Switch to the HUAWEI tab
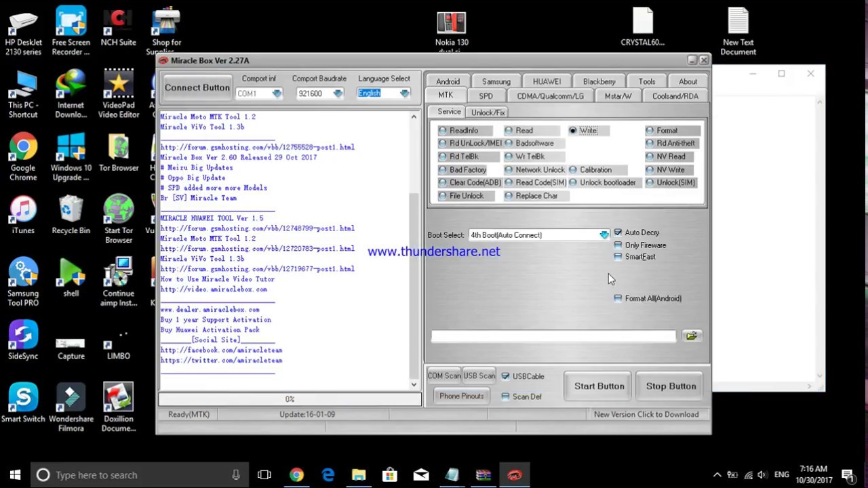868x488 pixels. 547,81
